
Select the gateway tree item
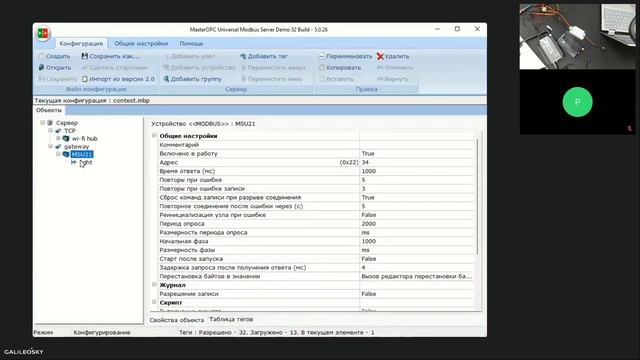pos(76,146)
